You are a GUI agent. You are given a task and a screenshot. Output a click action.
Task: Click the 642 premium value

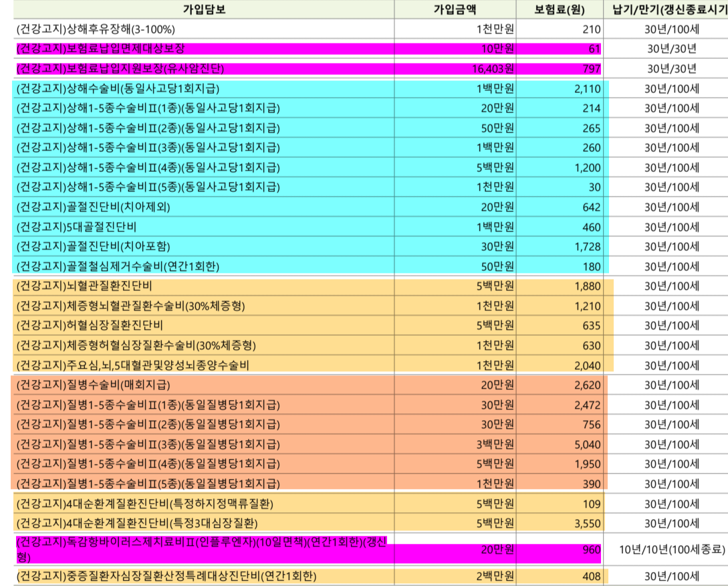click(x=592, y=207)
